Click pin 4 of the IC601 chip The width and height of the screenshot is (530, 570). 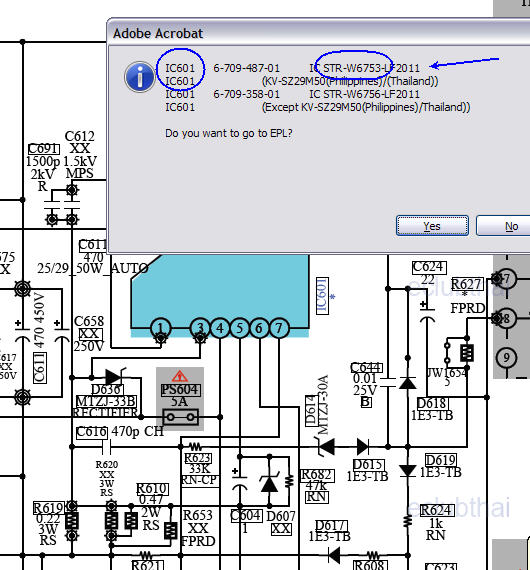220,328
